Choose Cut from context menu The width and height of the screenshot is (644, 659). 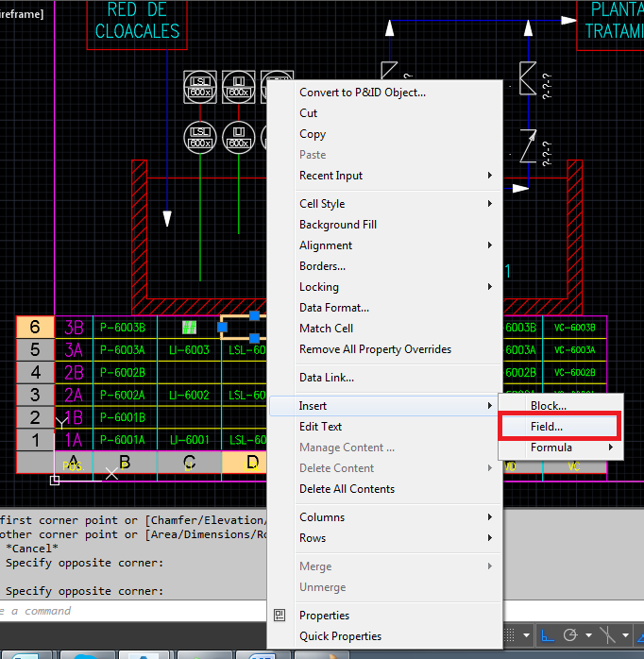[385, 113]
